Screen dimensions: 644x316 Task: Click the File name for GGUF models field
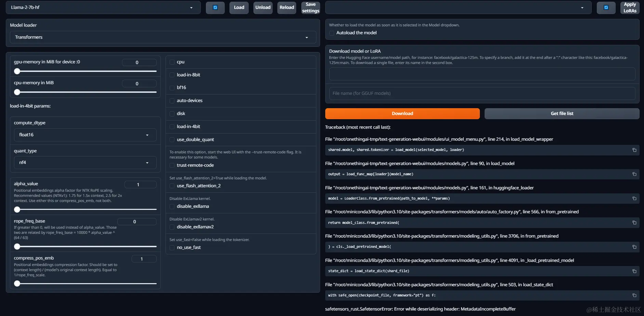[x=482, y=93]
